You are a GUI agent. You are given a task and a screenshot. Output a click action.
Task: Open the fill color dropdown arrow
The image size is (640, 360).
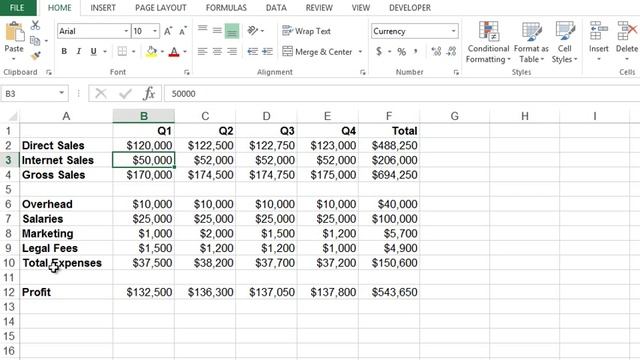pos(162,52)
